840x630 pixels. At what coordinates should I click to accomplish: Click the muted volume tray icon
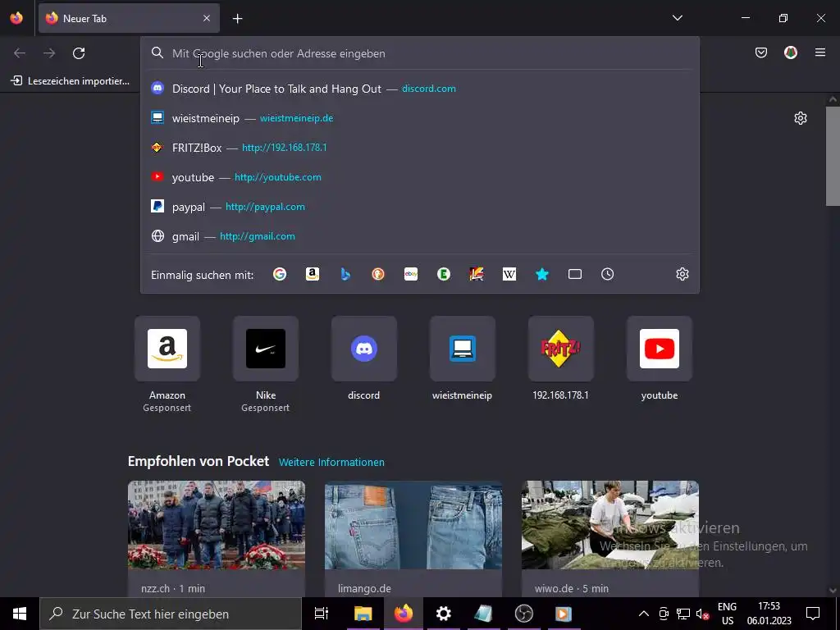pyautogui.click(x=702, y=614)
